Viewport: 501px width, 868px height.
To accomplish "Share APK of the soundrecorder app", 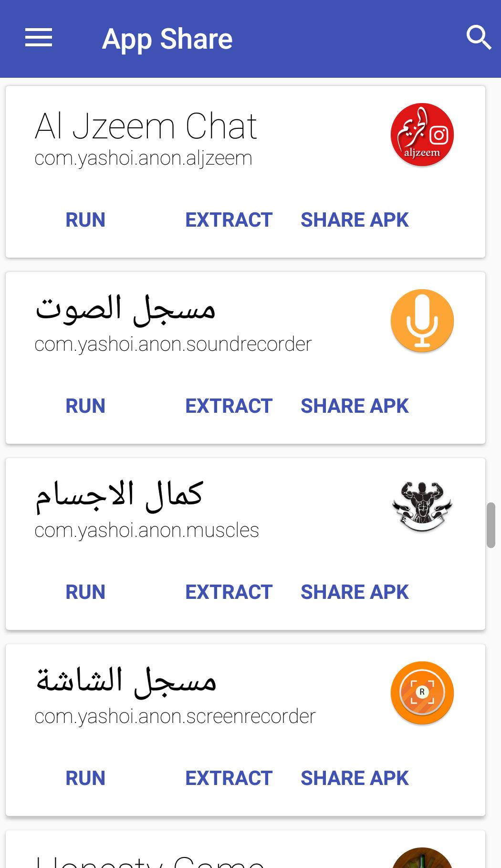I will (355, 406).
